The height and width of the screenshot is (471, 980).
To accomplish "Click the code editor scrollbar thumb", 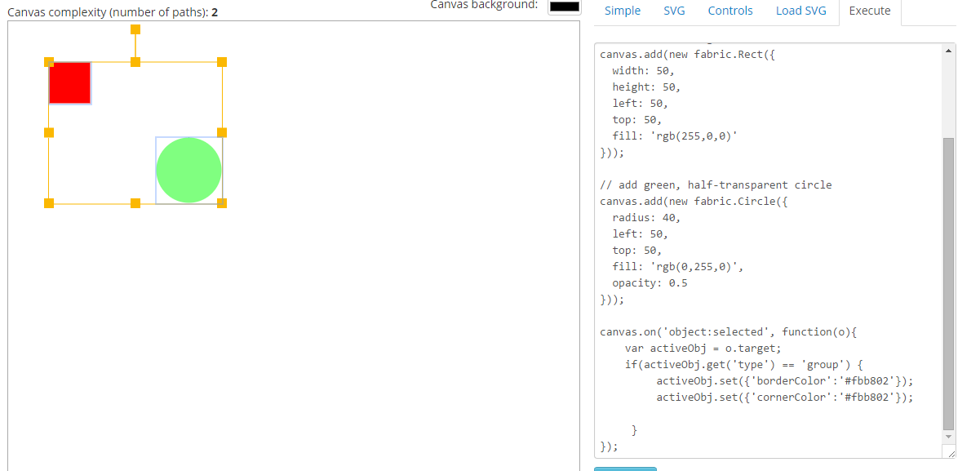I will [948, 284].
